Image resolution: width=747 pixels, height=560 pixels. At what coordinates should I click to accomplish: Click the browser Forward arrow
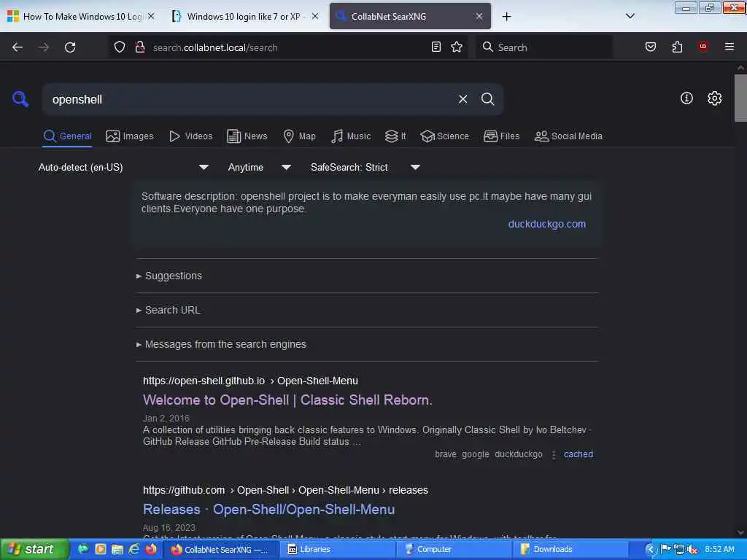click(44, 47)
